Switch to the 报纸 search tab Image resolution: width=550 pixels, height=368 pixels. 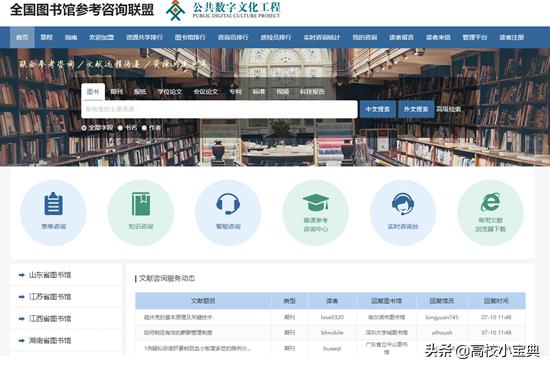(140, 92)
